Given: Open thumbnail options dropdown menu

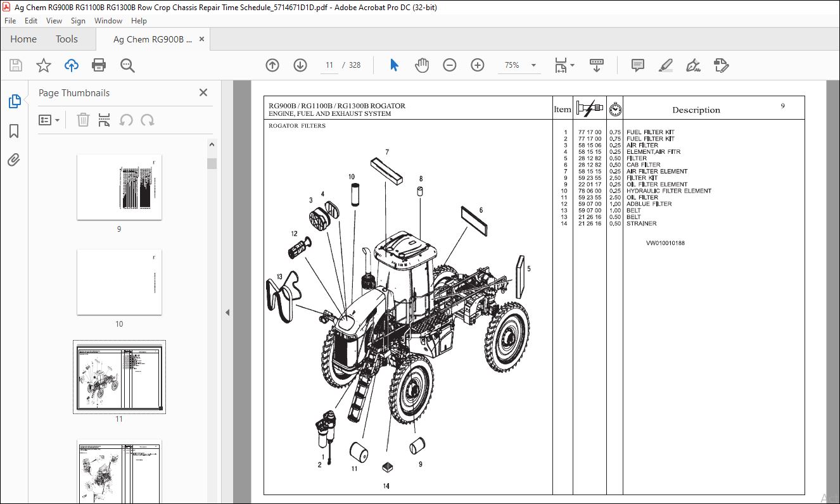Looking at the screenshot, I should tap(49, 120).
